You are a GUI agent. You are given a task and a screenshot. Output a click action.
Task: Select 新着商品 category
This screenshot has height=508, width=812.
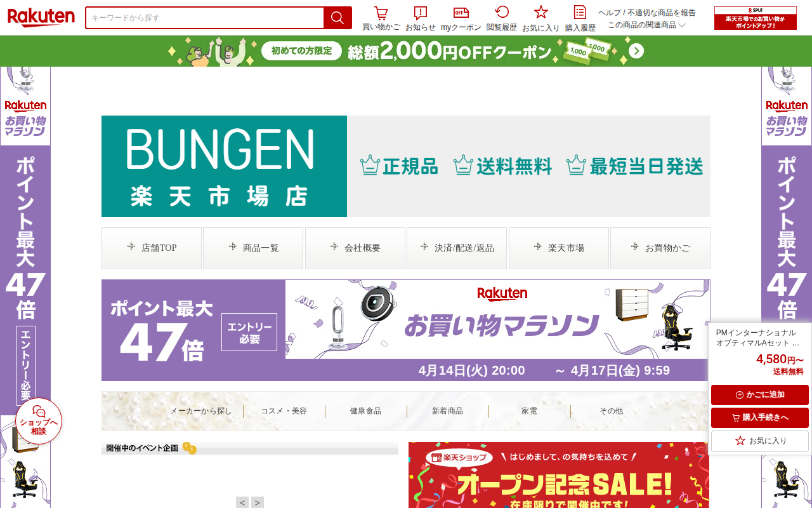pos(448,411)
